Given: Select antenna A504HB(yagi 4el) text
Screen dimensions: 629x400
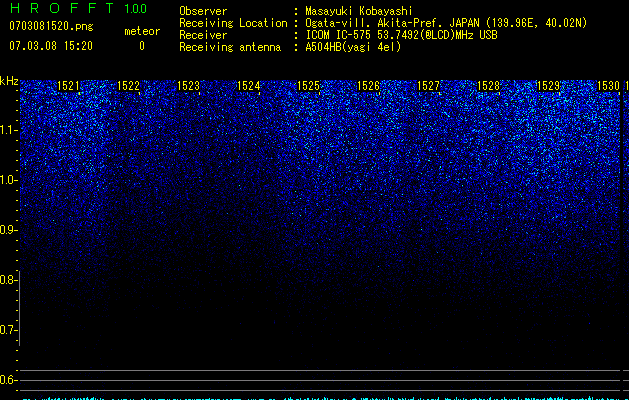Looking at the screenshot, I should pyautogui.click(x=353, y=47).
